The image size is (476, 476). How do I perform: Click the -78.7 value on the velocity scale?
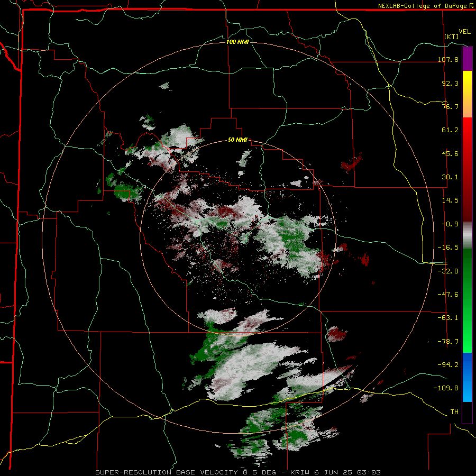click(448, 342)
